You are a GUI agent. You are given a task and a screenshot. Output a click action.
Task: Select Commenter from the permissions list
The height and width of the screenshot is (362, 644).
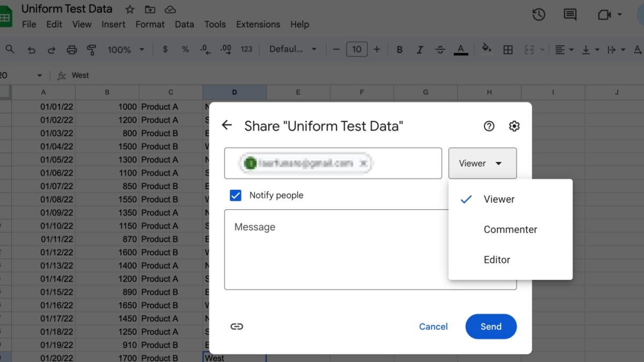click(x=510, y=229)
